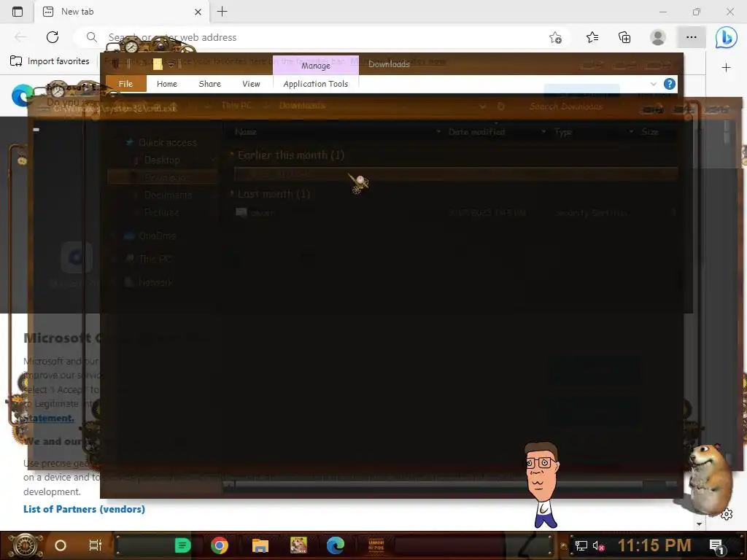Viewport: 747px width, 560px height.
Task: Open a new Edge tab
Action: coord(222,12)
